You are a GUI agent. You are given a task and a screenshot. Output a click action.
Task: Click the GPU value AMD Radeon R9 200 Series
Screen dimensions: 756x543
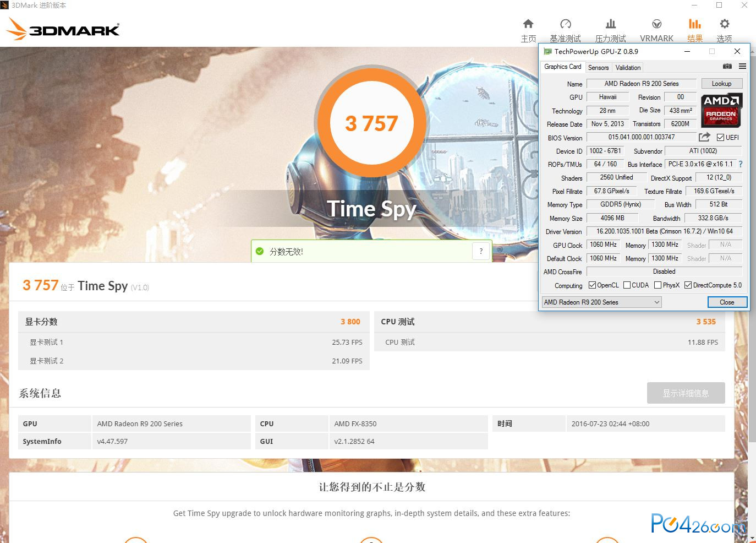point(140,423)
